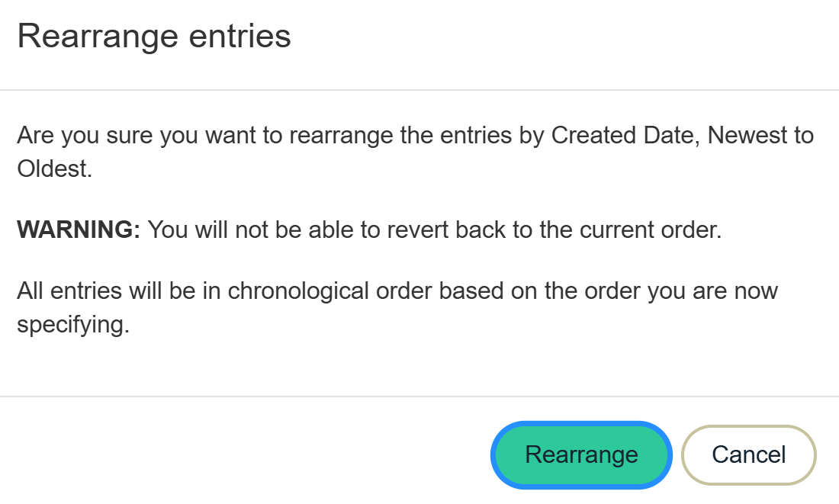
Task: Click the 'Rearrange entries' dialog title
Action: click(x=154, y=37)
